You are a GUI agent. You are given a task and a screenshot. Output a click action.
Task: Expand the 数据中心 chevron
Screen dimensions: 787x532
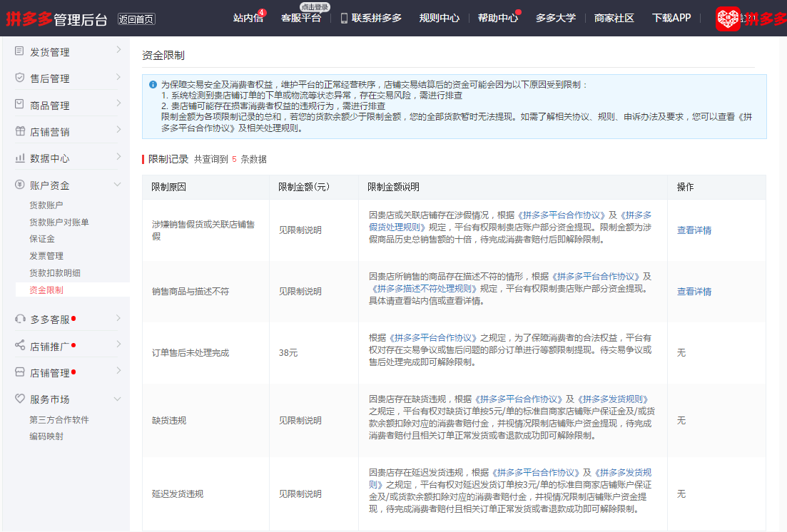coord(118,156)
